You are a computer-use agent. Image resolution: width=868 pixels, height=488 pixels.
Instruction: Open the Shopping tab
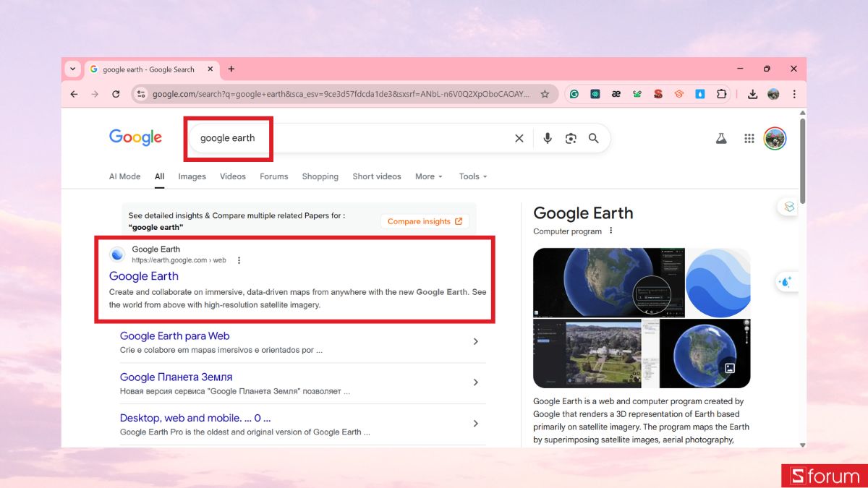tap(320, 176)
